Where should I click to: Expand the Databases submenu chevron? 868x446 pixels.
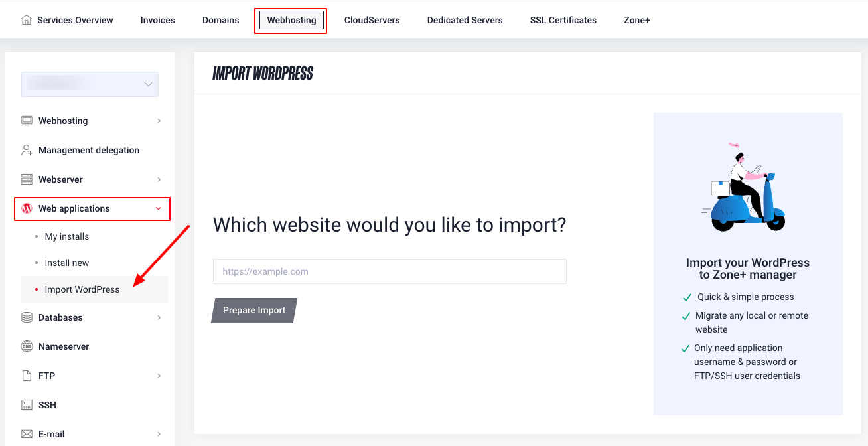pos(159,317)
